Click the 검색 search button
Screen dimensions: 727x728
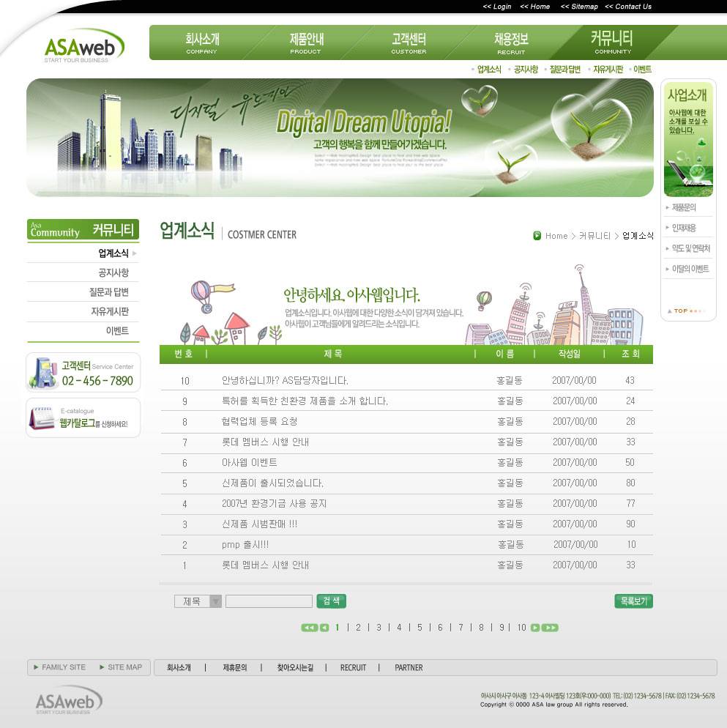[x=331, y=601]
